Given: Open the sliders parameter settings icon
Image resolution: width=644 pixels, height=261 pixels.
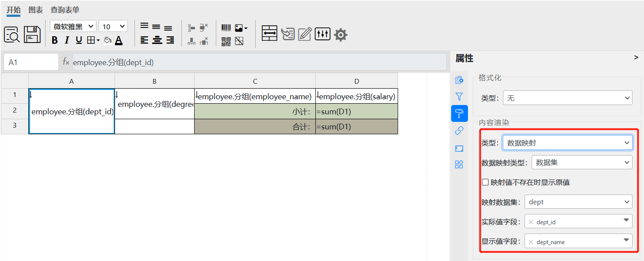Looking at the screenshot, I should click(322, 34).
